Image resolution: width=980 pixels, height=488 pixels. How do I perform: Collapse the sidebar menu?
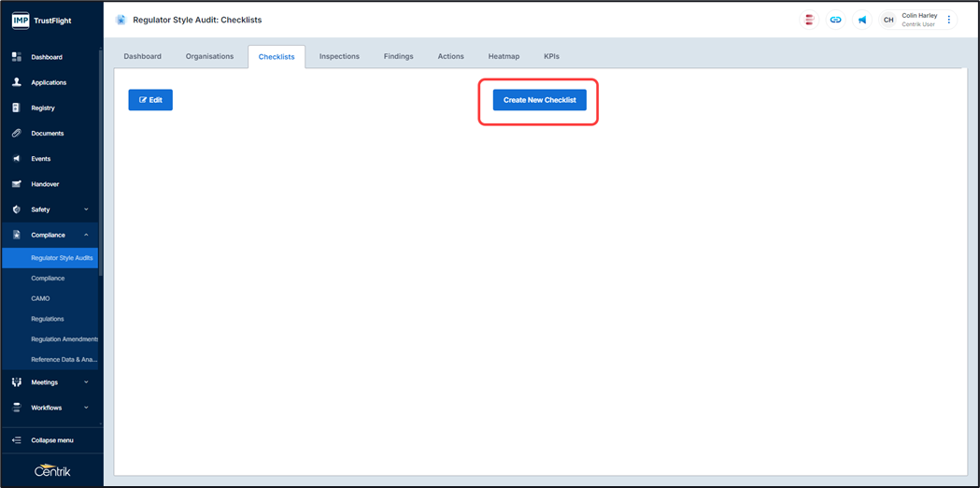(x=51, y=440)
